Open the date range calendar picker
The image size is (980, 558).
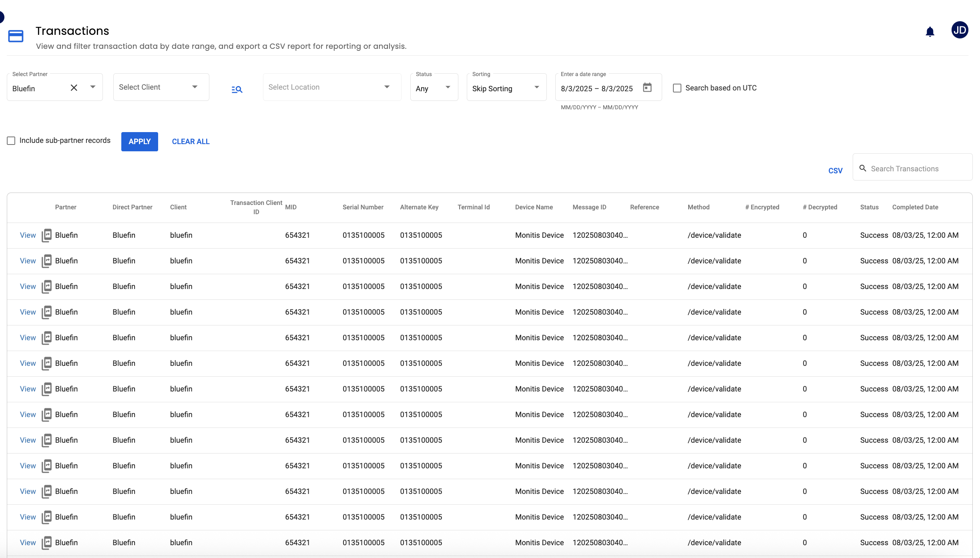pos(647,87)
